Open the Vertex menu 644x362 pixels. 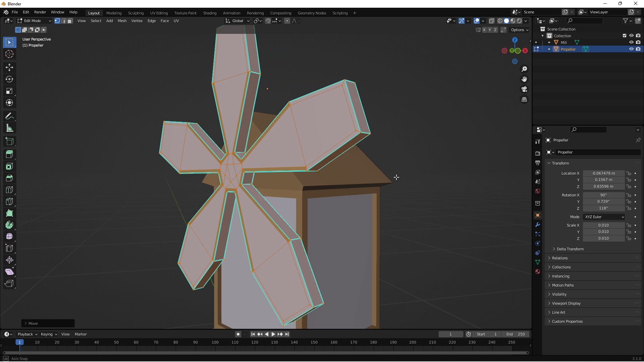tap(137, 21)
